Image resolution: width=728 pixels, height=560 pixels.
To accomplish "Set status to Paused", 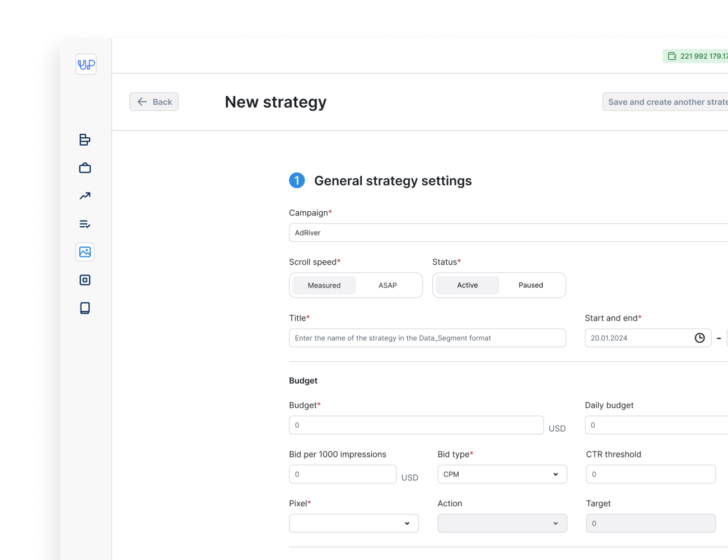I will [531, 285].
